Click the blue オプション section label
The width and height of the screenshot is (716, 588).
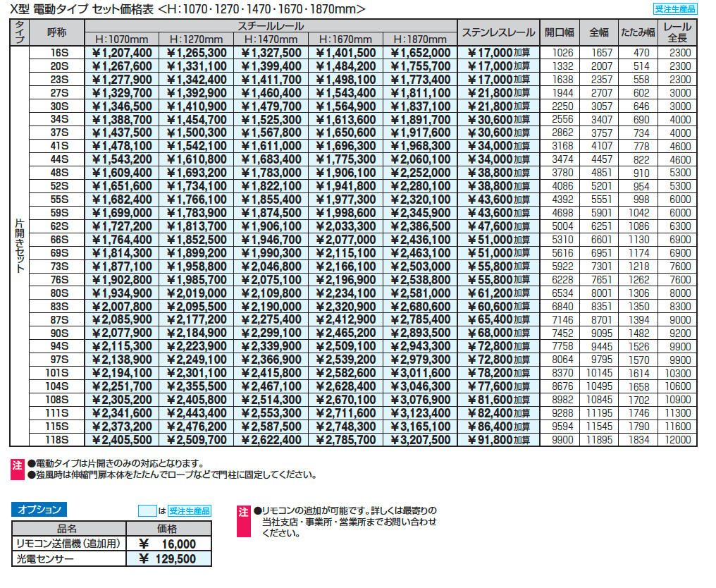point(39,510)
